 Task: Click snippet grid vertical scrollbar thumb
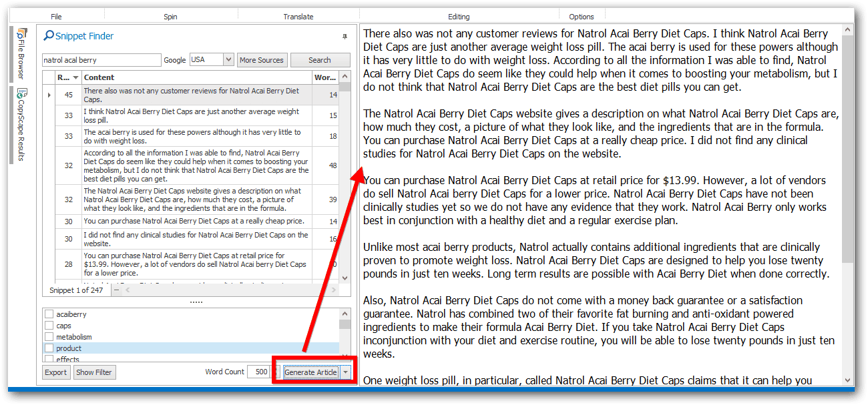pyautogui.click(x=345, y=87)
